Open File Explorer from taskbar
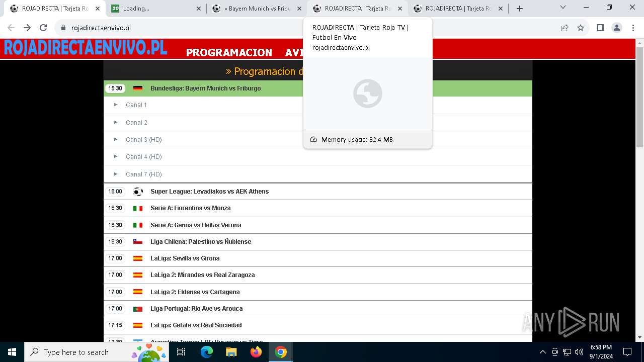The image size is (644, 362). point(231,352)
